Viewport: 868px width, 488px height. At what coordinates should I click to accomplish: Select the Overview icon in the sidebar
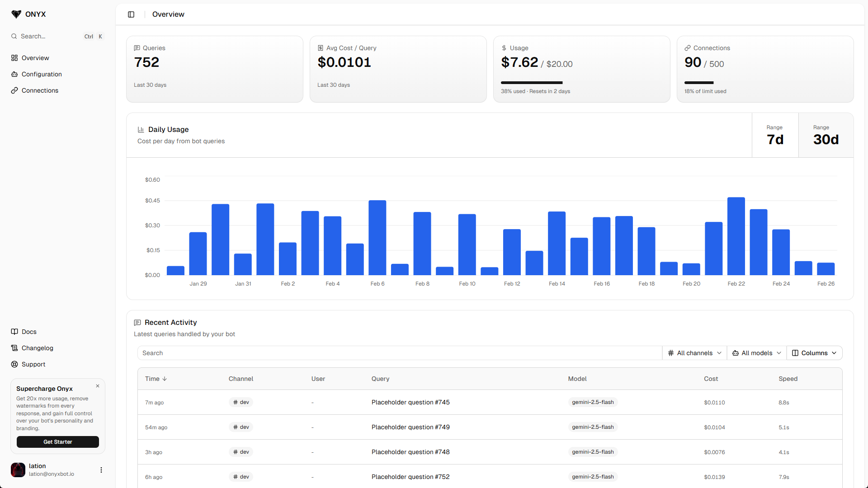point(15,58)
